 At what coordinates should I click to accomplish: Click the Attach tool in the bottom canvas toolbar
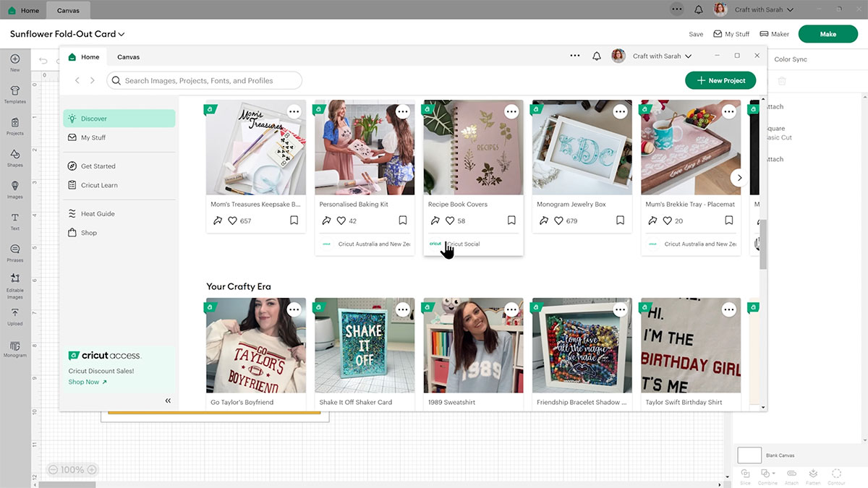[x=791, y=476]
